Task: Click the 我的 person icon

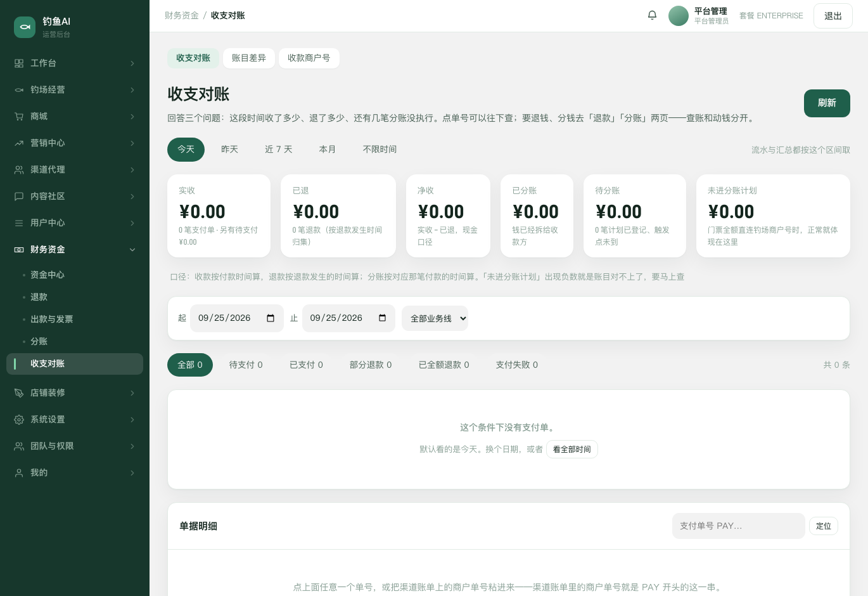Action: tap(19, 473)
